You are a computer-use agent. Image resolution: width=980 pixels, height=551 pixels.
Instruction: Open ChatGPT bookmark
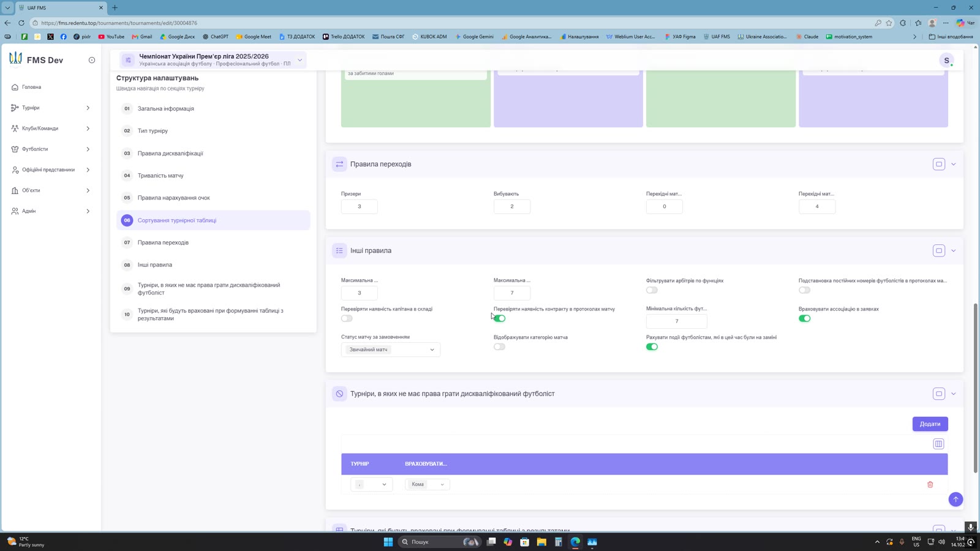[x=215, y=37]
